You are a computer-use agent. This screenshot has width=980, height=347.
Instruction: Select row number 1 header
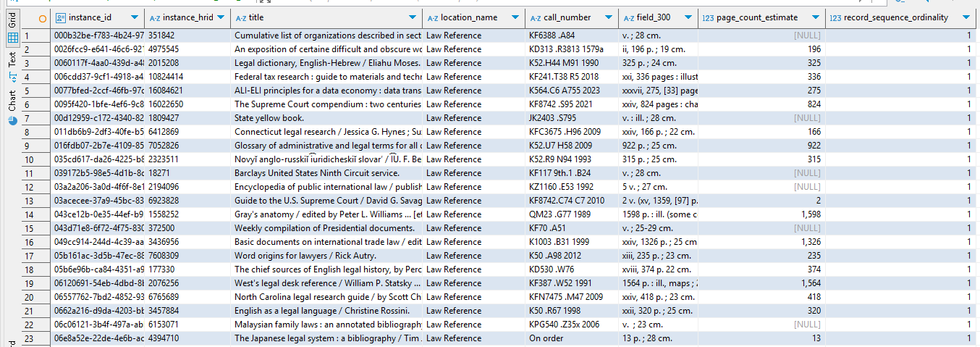click(x=35, y=35)
